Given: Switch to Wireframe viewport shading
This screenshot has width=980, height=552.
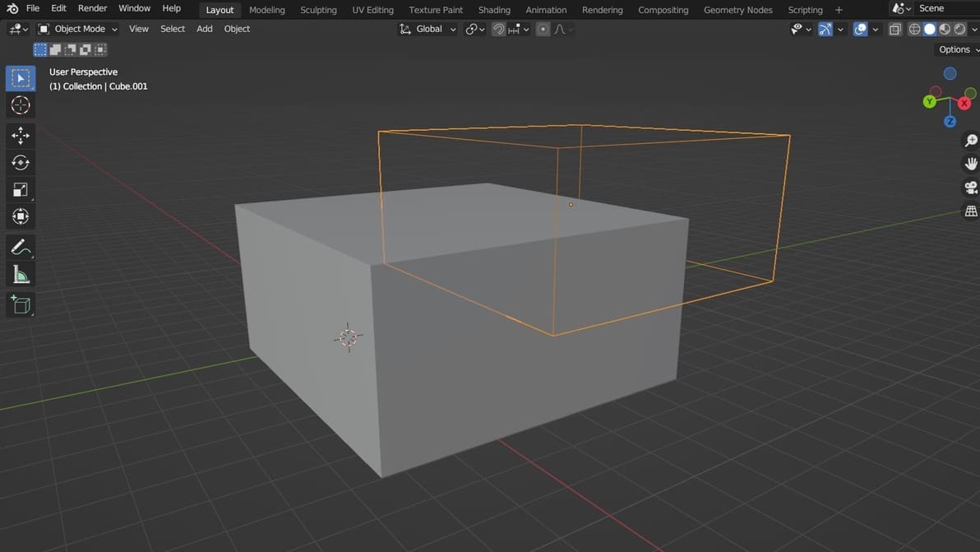Looking at the screenshot, I should (x=914, y=29).
